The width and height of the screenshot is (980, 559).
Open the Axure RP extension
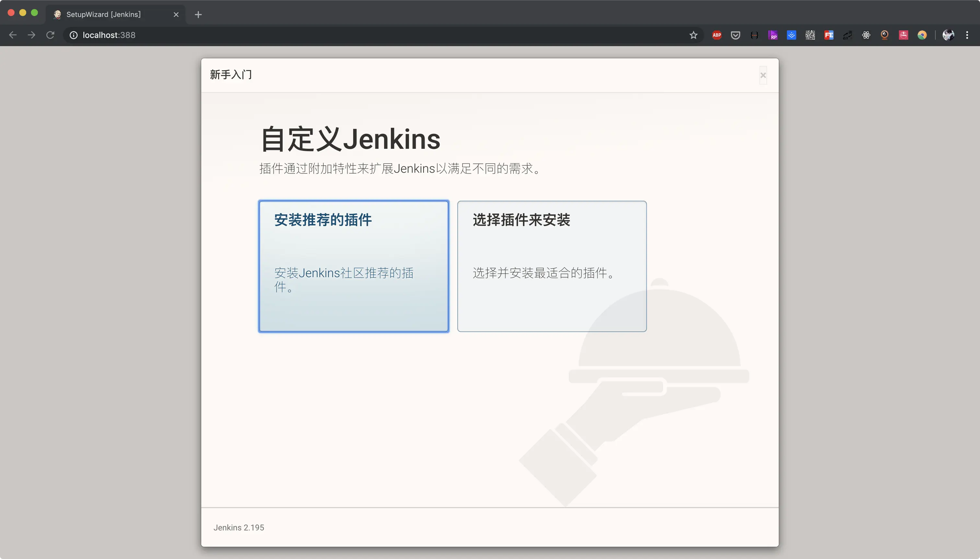point(773,35)
